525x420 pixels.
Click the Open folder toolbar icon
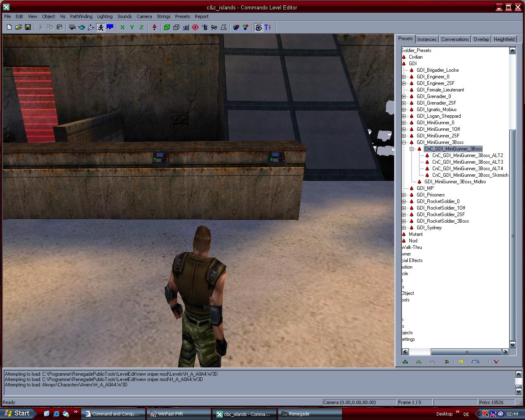[x=18, y=27]
